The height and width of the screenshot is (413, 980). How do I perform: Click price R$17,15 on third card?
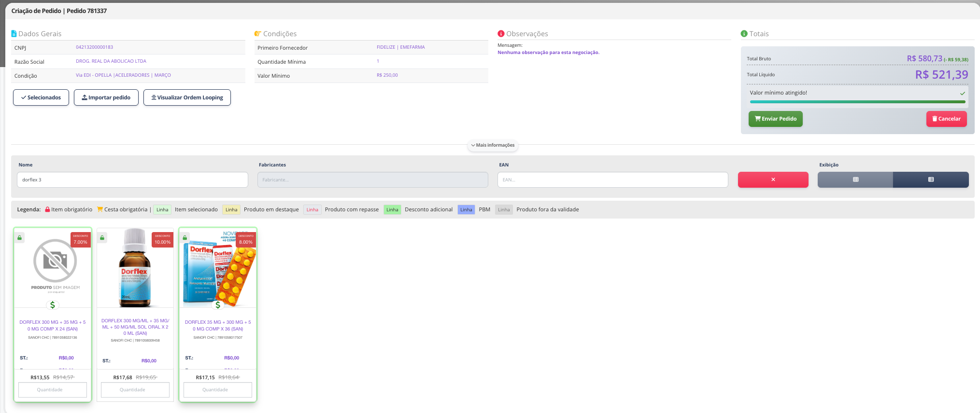click(205, 377)
